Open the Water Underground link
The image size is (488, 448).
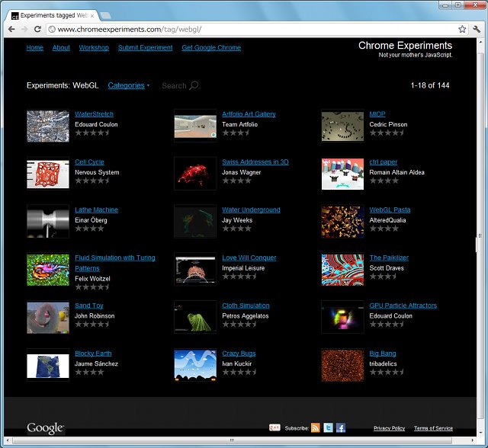coord(251,210)
